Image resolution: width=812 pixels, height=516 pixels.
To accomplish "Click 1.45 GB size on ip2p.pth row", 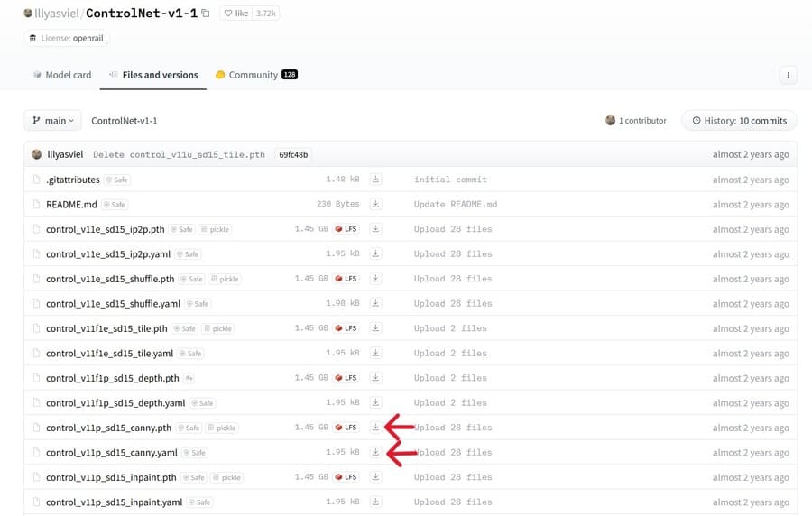I will [311, 229].
